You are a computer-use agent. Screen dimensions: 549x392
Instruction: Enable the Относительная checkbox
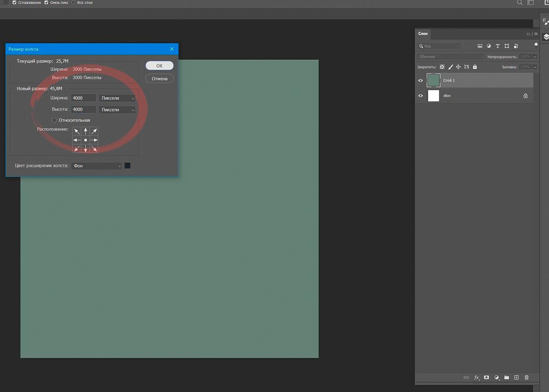click(54, 120)
